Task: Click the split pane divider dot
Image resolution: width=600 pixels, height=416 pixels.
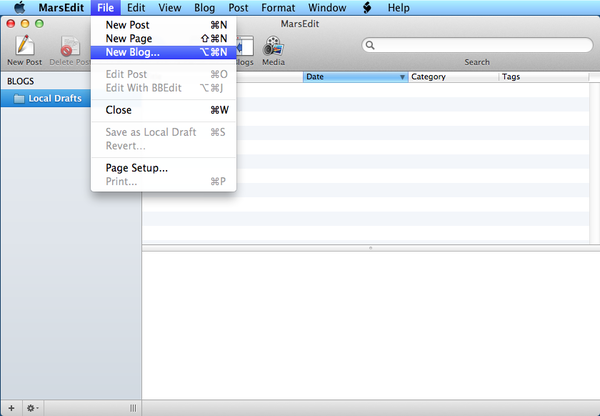Action: (370, 248)
